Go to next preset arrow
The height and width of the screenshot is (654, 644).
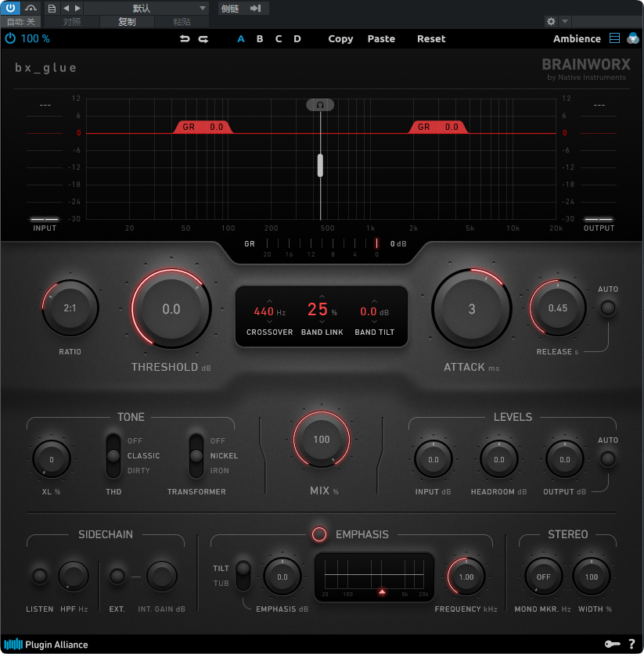pyautogui.click(x=77, y=8)
